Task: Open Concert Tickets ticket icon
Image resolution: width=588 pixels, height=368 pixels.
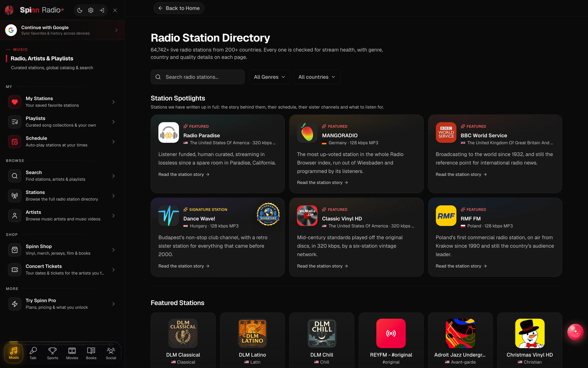Action: coord(15,270)
